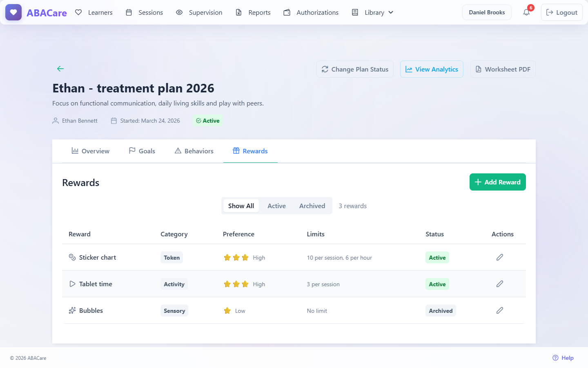Click the star rating in Tablet time row
Screen dimensions: 588x368
(236, 284)
